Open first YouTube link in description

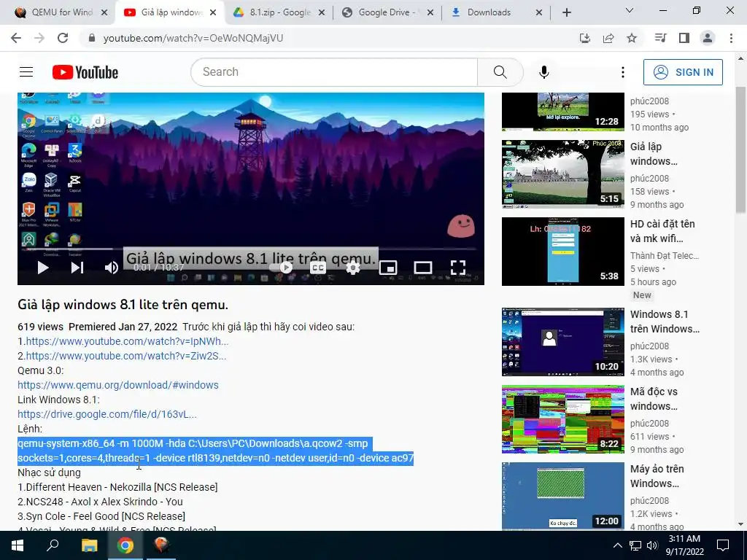pos(127,341)
